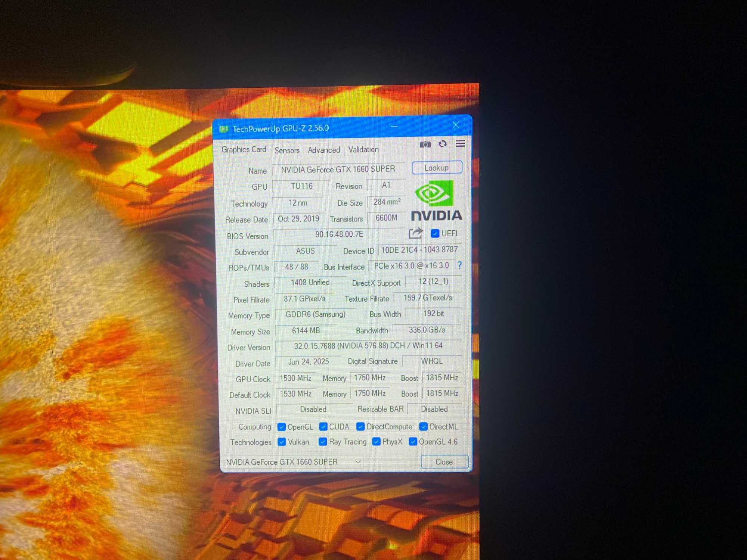Click the Driver Version 32.0.15.7688 field
This screenshot has width=747, height=560.
click(369, 346)
